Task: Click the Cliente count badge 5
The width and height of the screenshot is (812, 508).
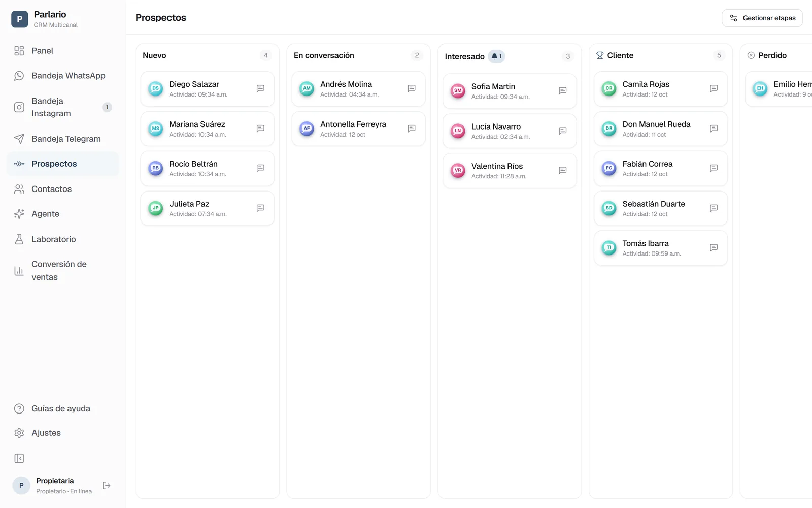Action: (x=719, y=55)
